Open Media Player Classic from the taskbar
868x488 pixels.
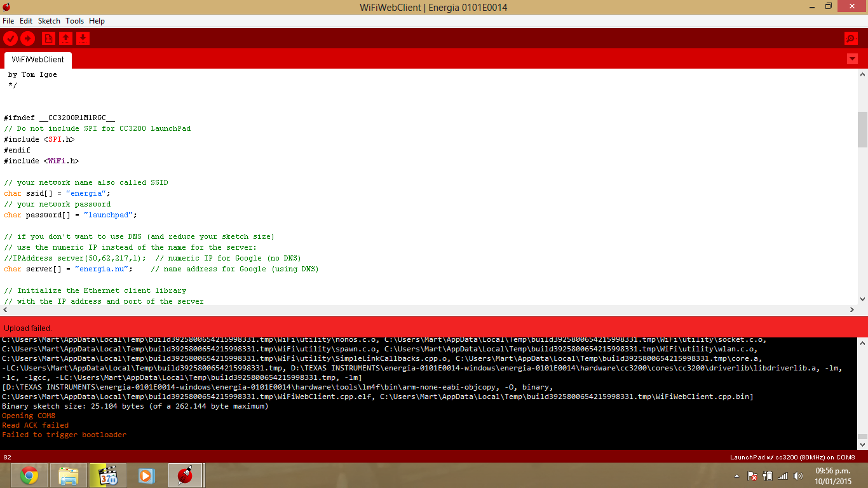click(107, 475)
